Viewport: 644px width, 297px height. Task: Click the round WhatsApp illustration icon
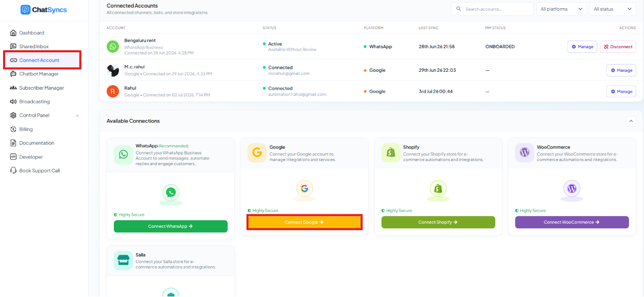point(171,193)
